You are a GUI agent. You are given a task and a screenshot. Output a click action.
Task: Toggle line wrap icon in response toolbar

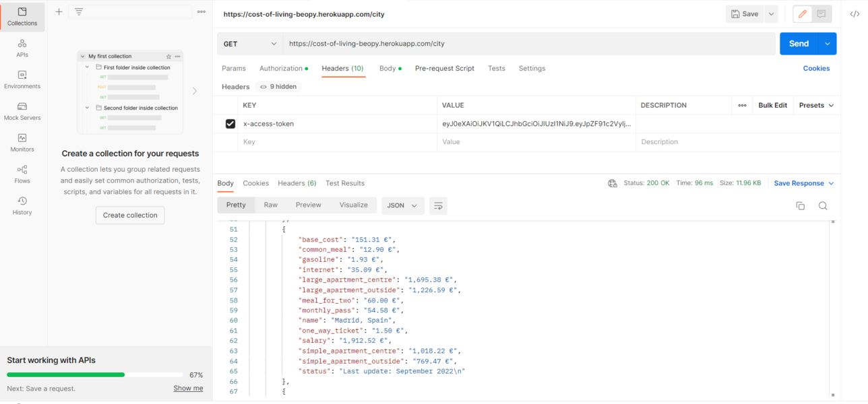(438, 205)
